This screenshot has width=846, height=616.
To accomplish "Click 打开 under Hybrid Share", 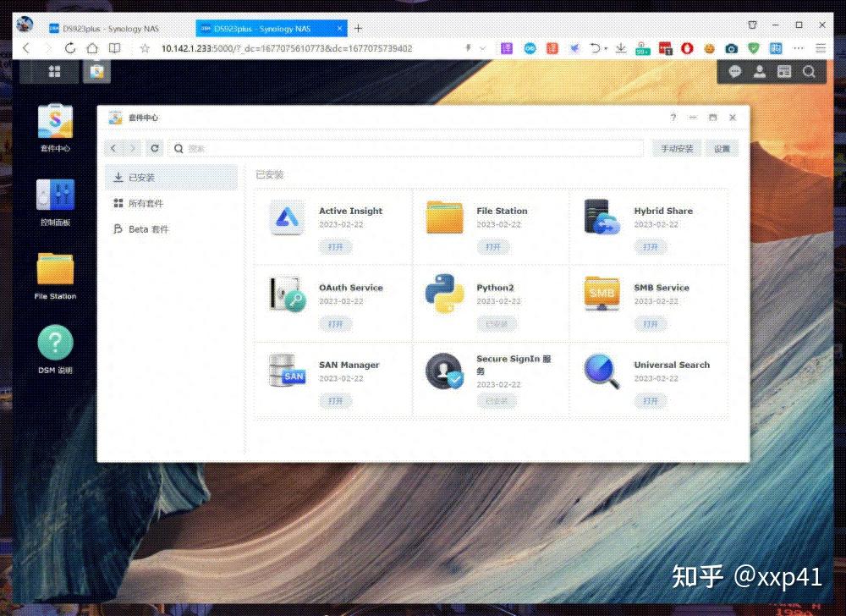I will tap(650, 247).
